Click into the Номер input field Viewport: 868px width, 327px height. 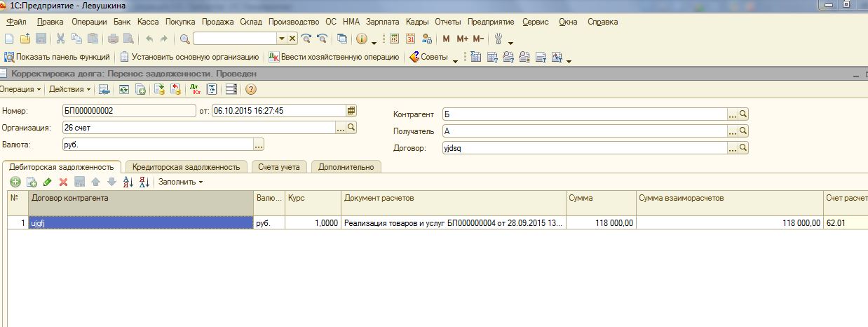[x=129, y=110]
